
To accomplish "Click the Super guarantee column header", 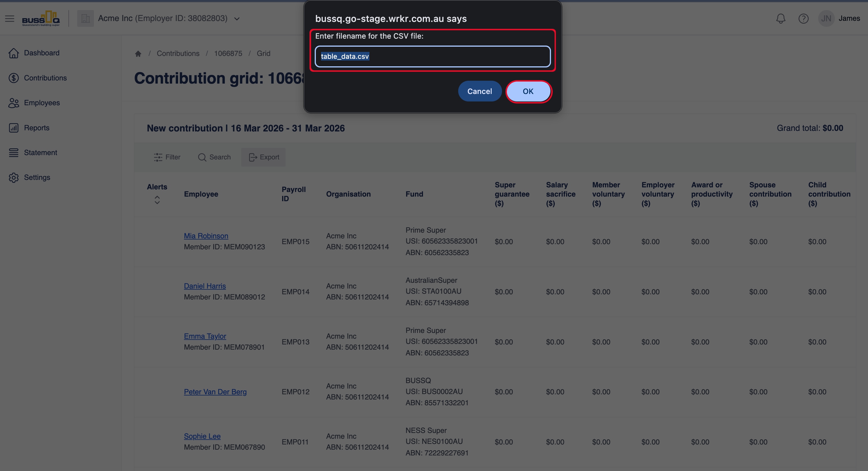I will coord(512,194).
